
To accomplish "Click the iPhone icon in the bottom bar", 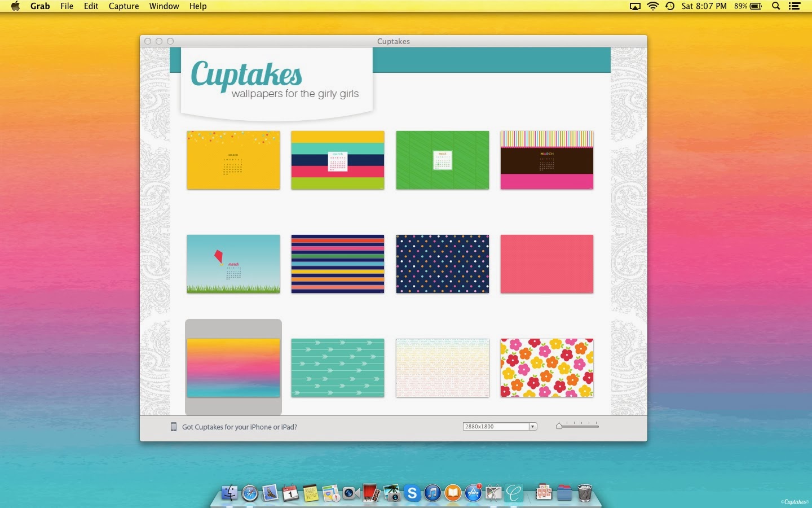I will 174,427.
